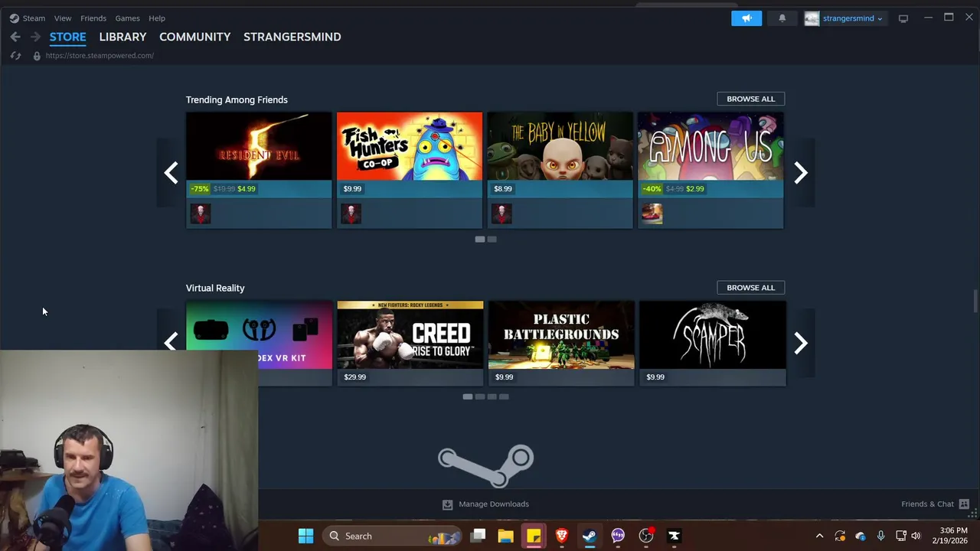Image resolution: width=980 pixels, height=551 pixels.
Task: Click the $4.99 Resident Evil sale price
Action: [x=247, y=189]
